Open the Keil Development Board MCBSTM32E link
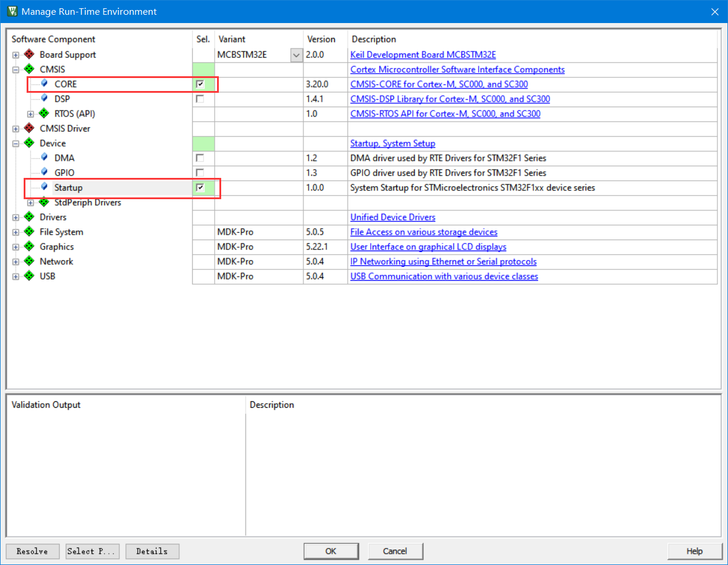 point(423,54)
